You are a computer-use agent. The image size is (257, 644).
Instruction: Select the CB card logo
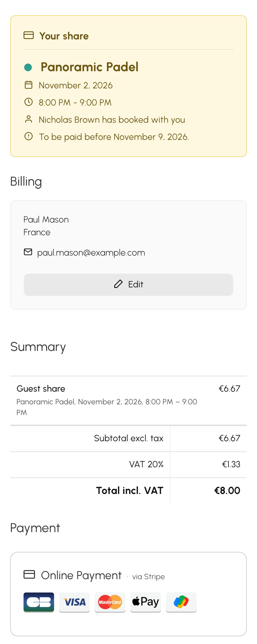39,602
